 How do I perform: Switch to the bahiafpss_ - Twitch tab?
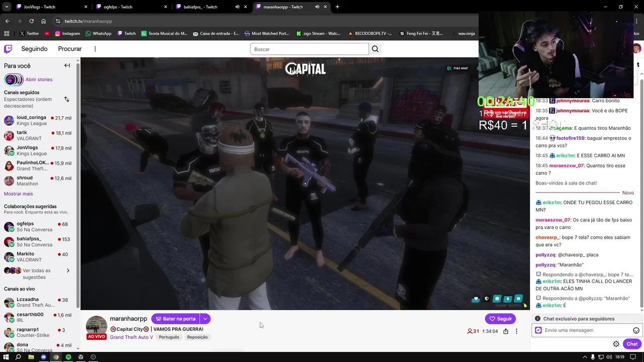pyautogui.click(x=211, y=7)
